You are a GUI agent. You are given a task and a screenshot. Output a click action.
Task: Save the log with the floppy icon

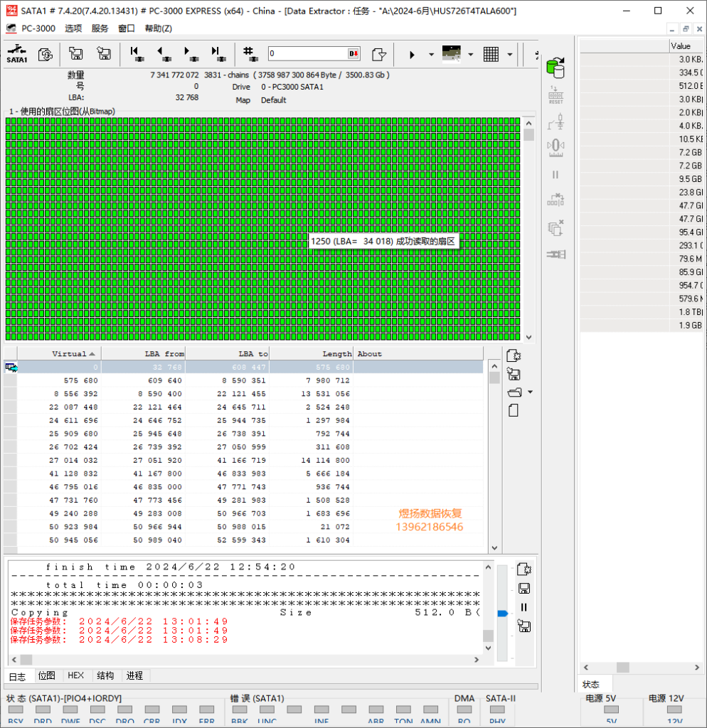[524, 588]
